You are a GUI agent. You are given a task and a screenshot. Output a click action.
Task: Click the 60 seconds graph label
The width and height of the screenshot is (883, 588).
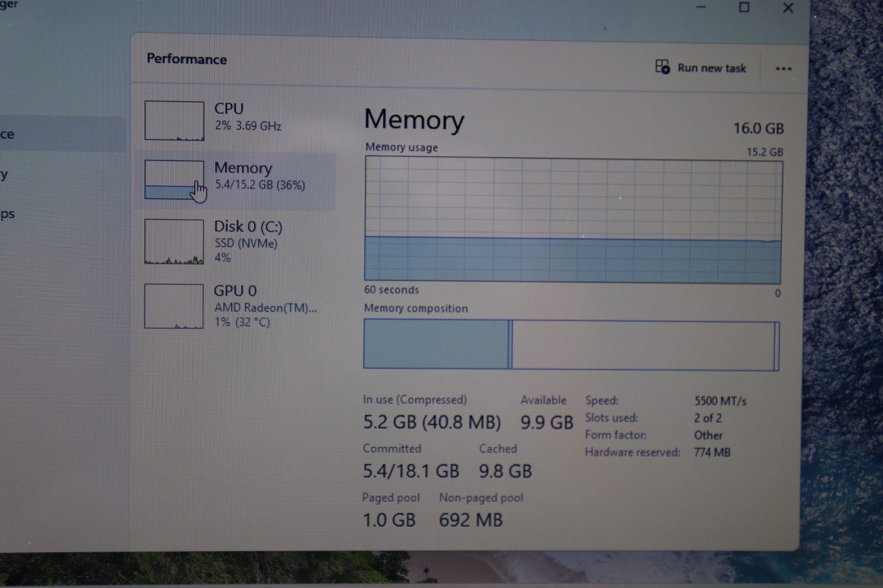391,290
